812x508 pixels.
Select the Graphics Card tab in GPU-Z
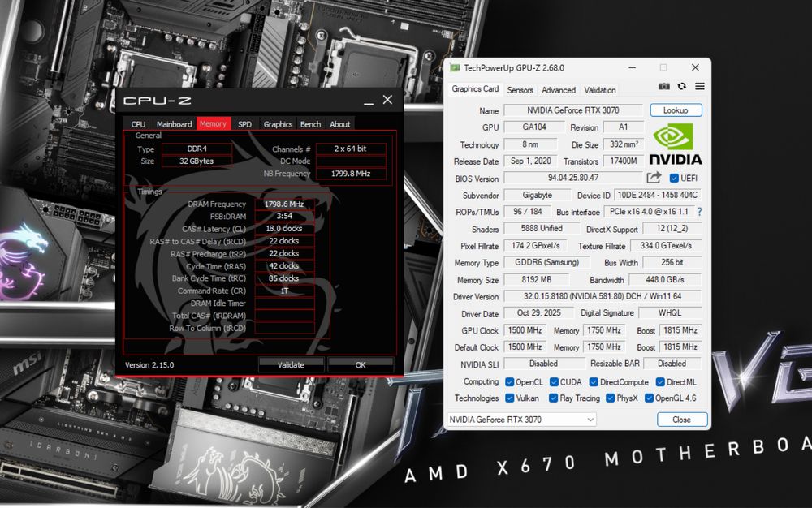[475, 89]
